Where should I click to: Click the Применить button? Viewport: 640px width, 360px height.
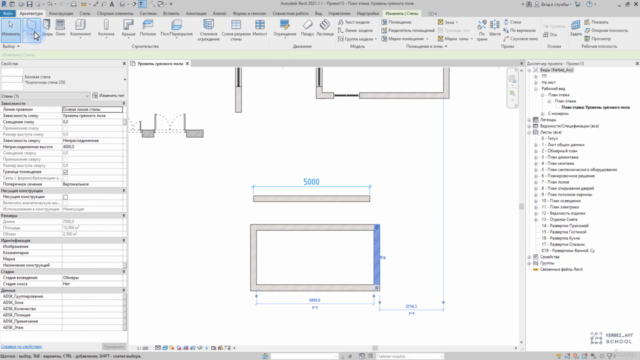113,347
